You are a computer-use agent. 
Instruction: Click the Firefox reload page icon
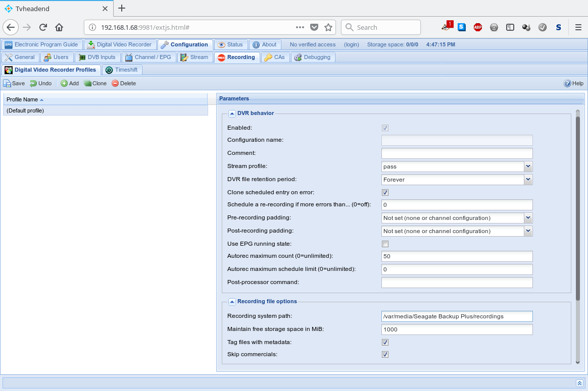click(43, 27)
